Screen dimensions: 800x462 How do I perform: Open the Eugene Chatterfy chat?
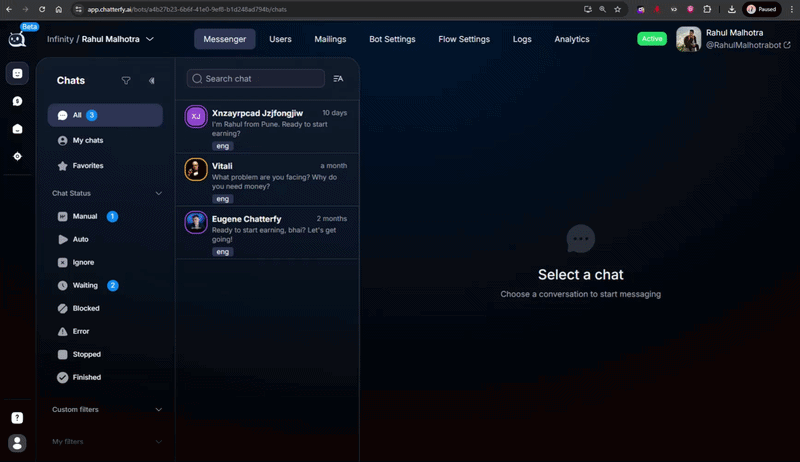(x=267, y=233)
